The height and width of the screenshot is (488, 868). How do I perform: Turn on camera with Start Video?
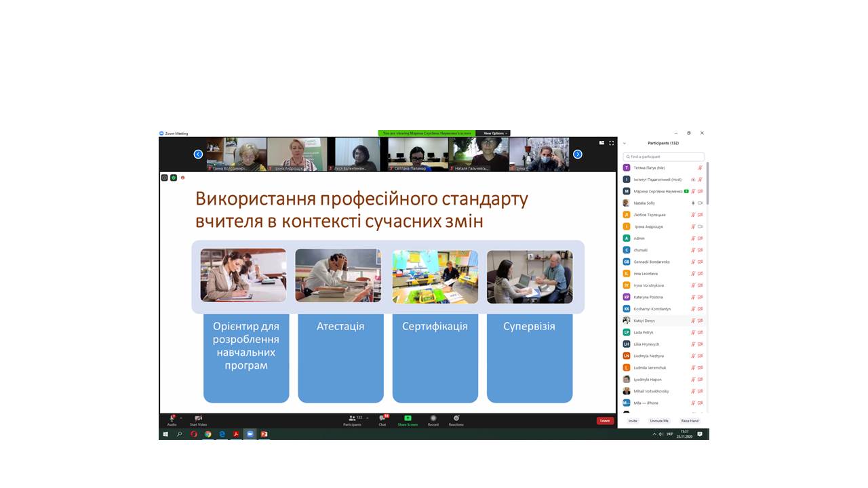(198, 418)
